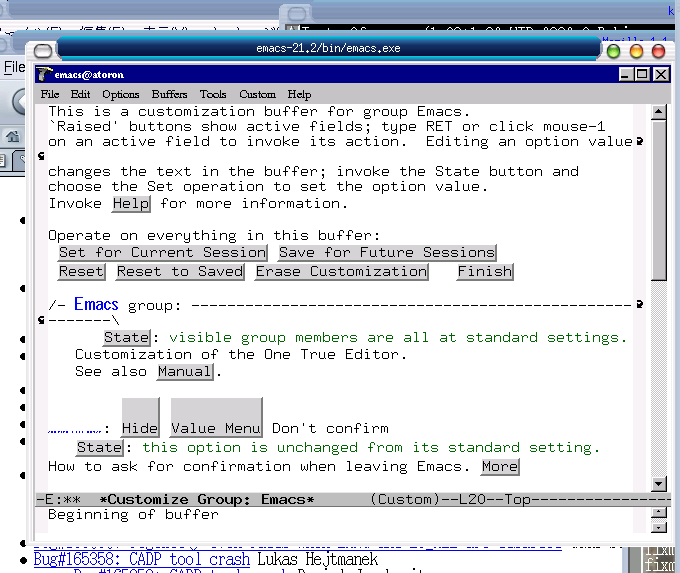
Task: Open the Edit menu in Emacs
Action: click(x=80, y=95)
